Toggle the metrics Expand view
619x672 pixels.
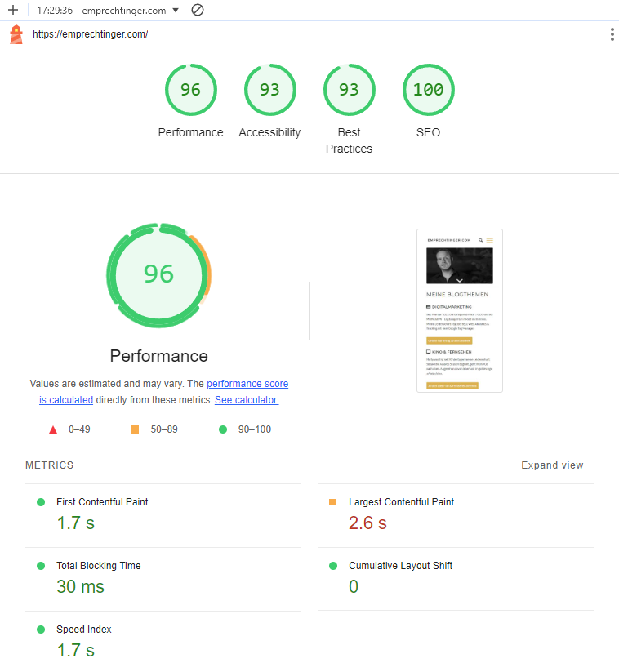click(552, 465)
